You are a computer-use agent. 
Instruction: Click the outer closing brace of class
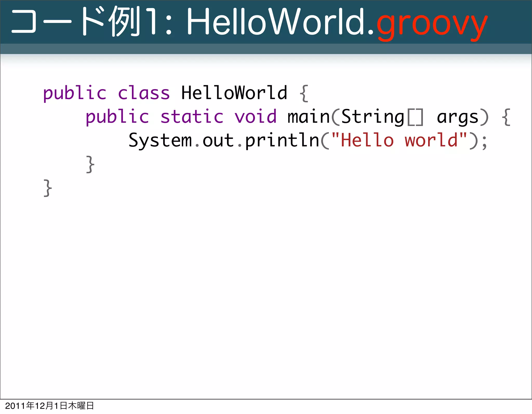(48, 188)
